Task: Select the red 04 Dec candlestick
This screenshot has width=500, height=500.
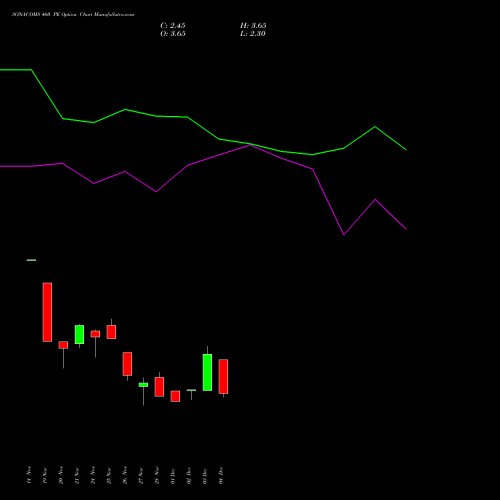Action: coord(223,376)
